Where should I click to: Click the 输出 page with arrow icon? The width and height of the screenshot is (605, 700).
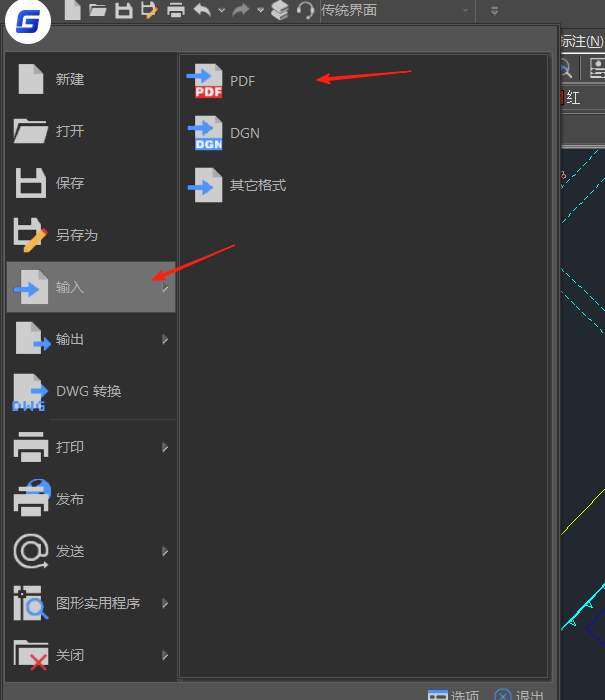tap(33, 339)
